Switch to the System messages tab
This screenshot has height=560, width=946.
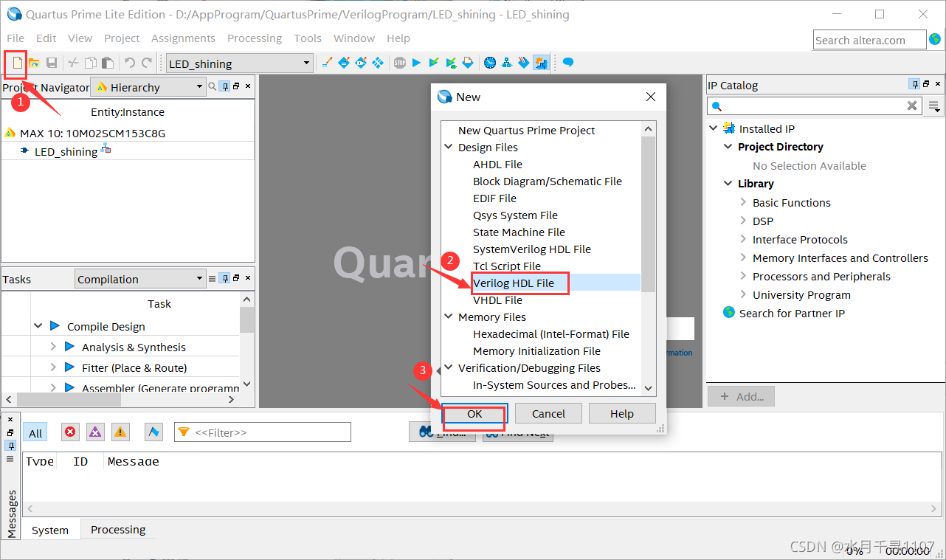coord(50,530)
